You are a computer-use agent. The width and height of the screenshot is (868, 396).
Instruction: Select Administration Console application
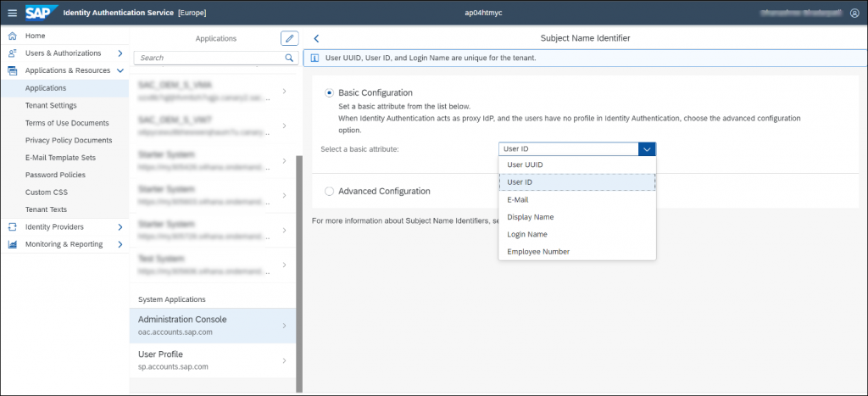tap(213, 326)
